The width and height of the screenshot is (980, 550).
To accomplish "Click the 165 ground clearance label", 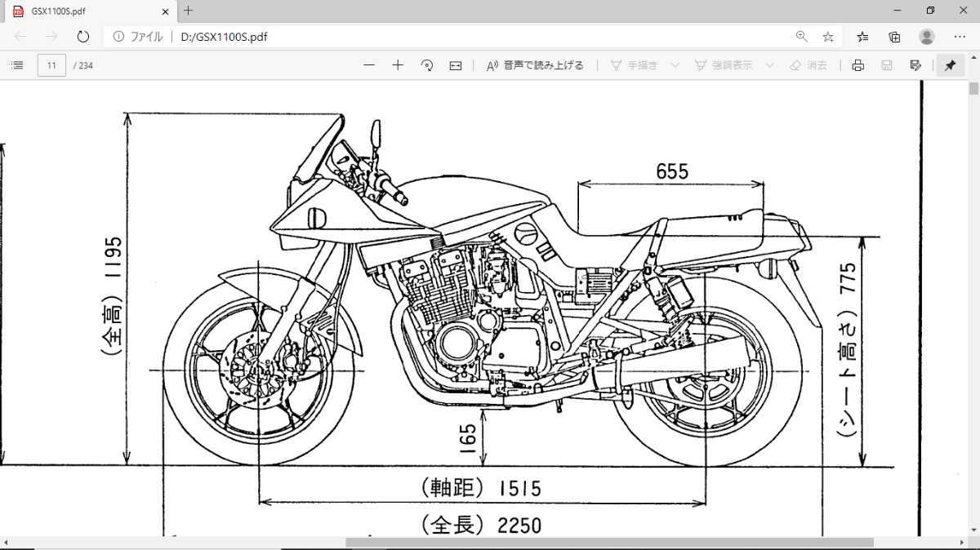I will point(468,438).
